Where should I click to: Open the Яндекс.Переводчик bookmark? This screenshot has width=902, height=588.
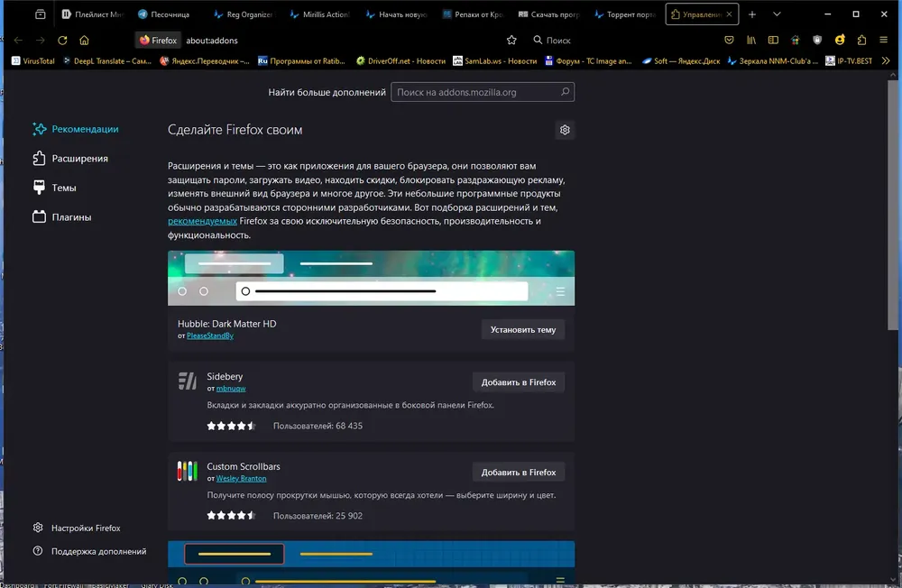coord(205,61)
